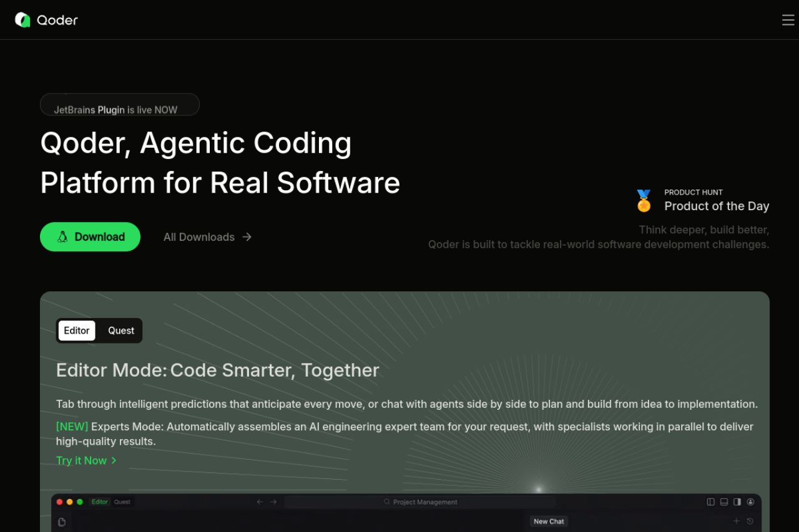Screen dimensions: 799x532
Task: Click the Product Hunt medal icon
Action: 644,201
